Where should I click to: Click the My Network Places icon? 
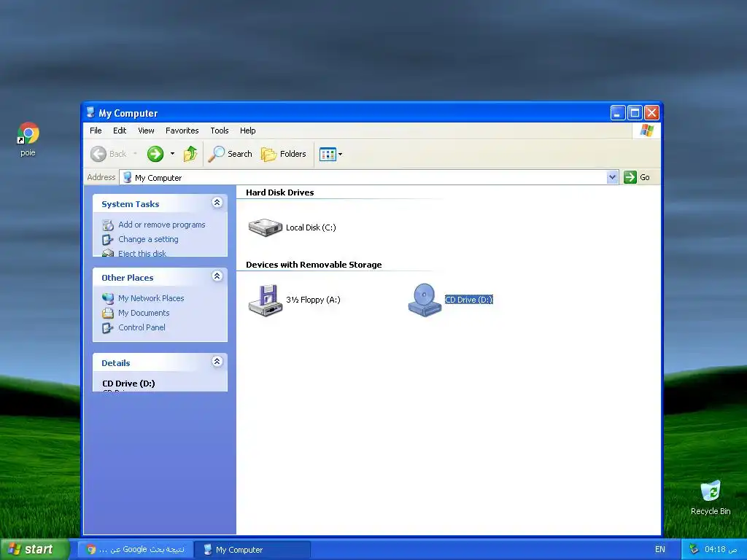108,298
